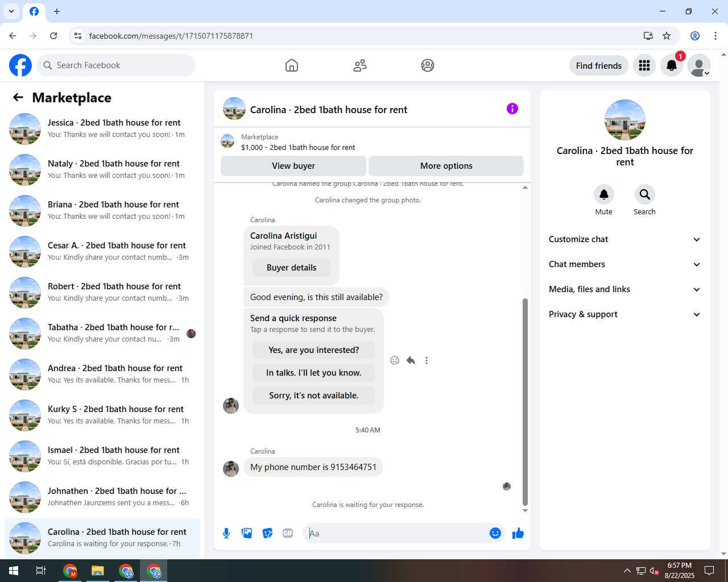This screenshot has width=728, height=582.
Task: Choose a GIF icon
Action: point(288,533)
